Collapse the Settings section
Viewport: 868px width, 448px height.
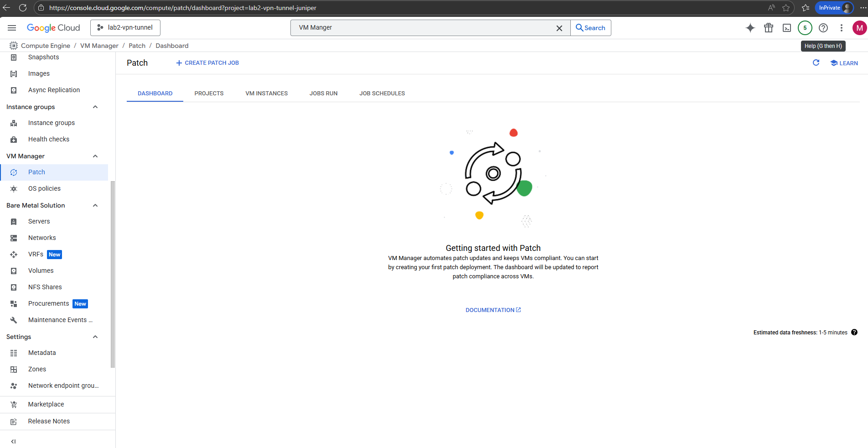(x=95, y=337)
